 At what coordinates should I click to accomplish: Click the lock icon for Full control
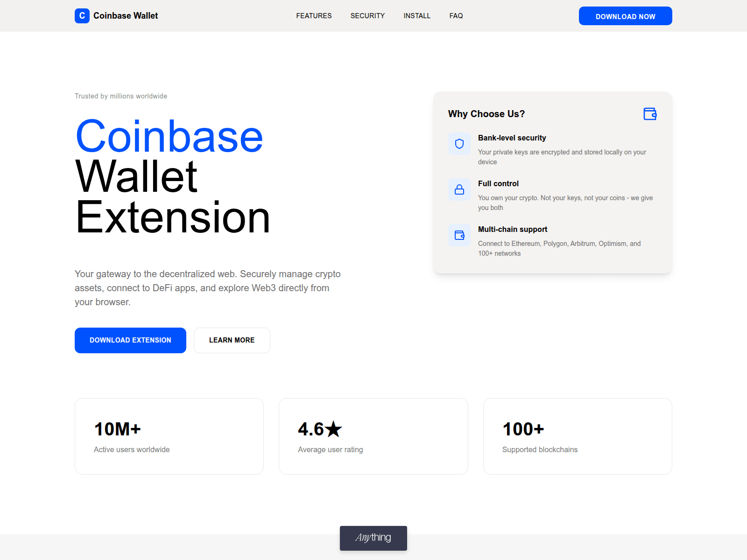[x=459, y=189]
